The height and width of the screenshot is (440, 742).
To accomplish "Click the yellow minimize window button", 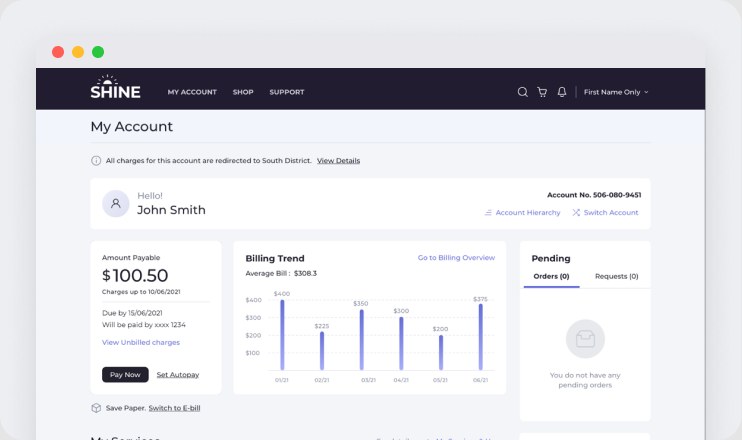I will [x=78, y=52].
